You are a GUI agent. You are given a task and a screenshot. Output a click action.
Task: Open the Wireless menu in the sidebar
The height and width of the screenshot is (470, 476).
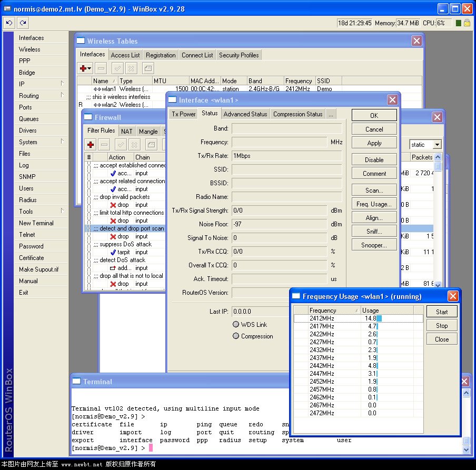41,49
